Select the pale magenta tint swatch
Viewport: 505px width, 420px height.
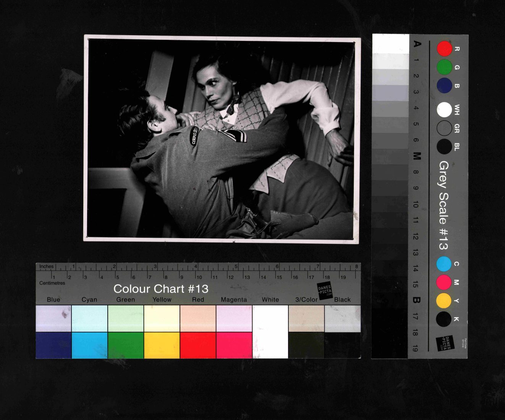pyautogui.click(x=234, y=318)
